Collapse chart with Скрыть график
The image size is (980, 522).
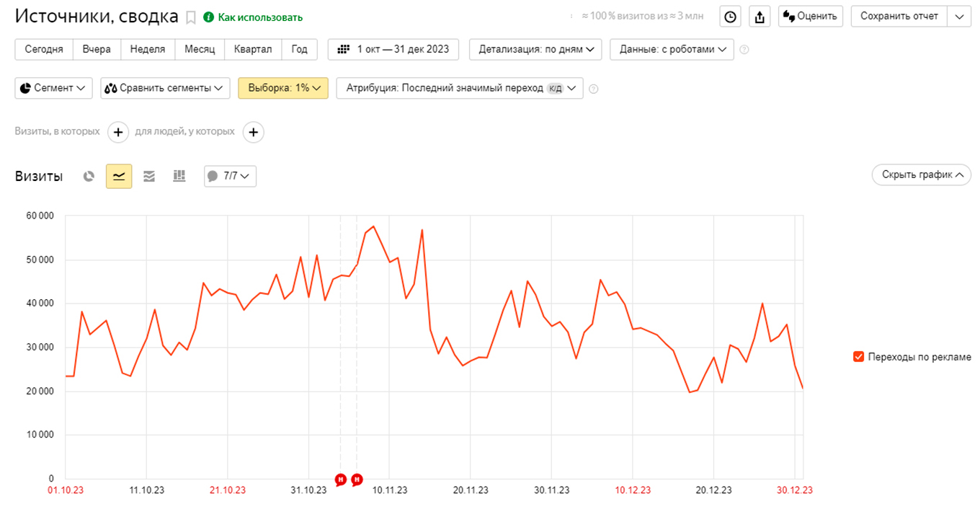click(921, 175)
